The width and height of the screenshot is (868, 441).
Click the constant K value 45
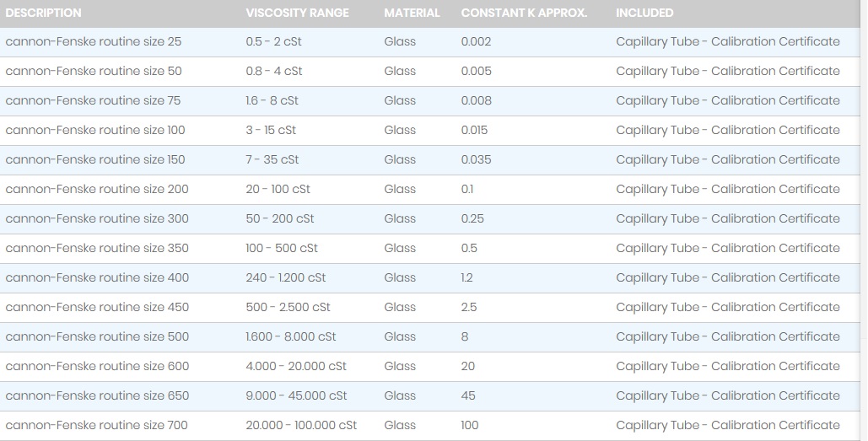click(468, 396)
